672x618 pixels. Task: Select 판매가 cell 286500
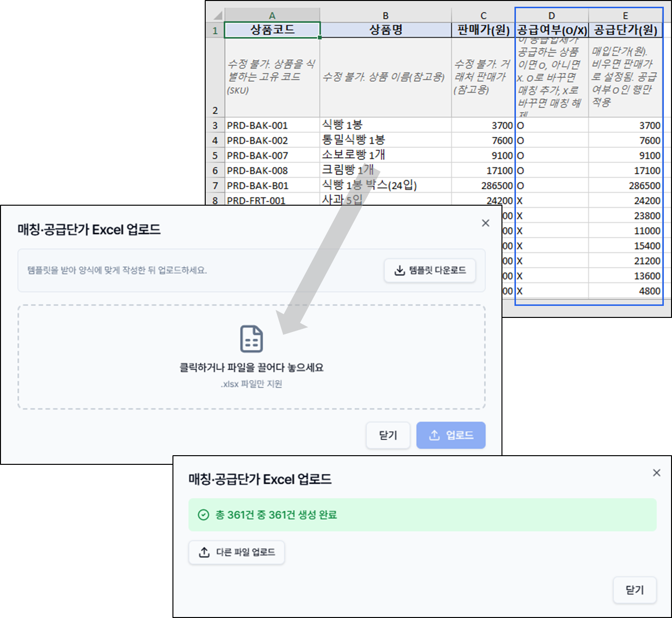pos(483,185)
